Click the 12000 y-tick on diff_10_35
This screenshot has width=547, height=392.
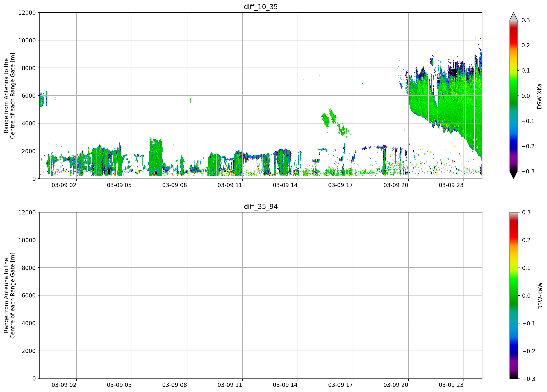click(27, 12)
